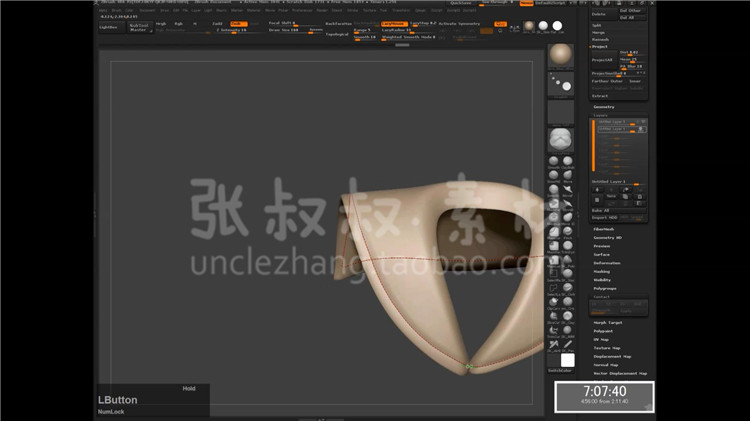The image size is (750, 421).
Task: Toggle the active Zsub button
Action: click(x=239, y=23)
